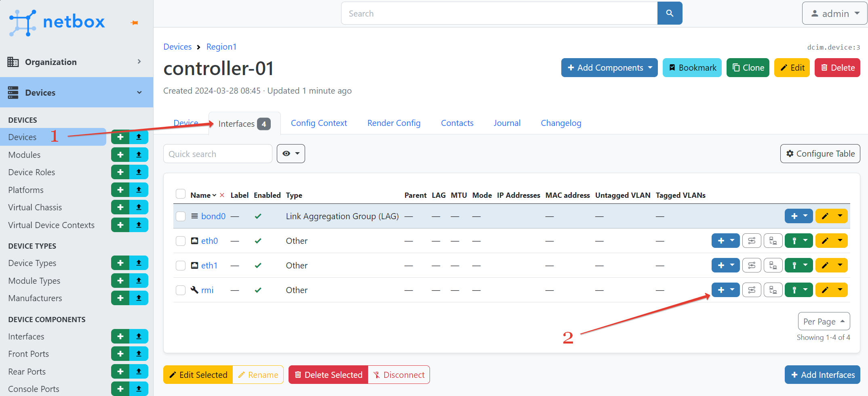Select the eth1 row checkbox

tap(181, 266)
